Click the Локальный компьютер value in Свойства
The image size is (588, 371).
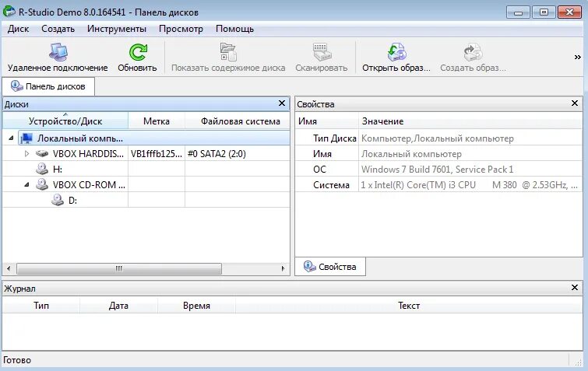[411, 154]
